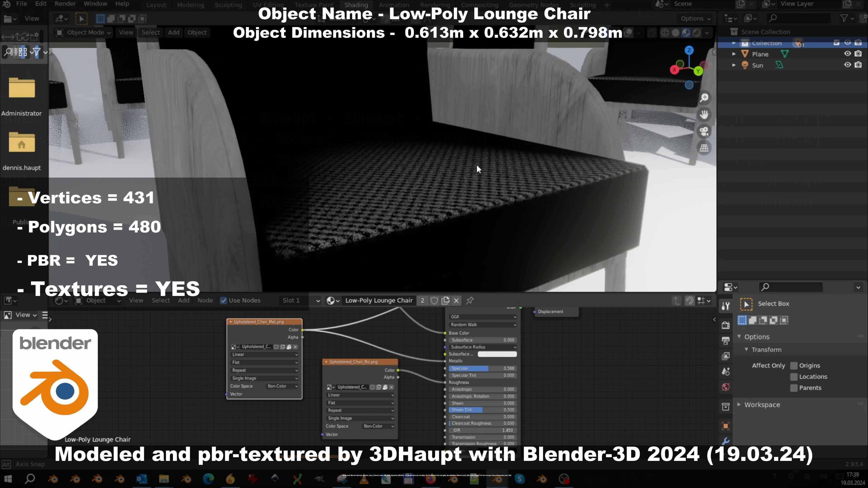Pin the node editor material
Image resolution: width=868 pixels, height=488 pixels.
tap(470, 301)
